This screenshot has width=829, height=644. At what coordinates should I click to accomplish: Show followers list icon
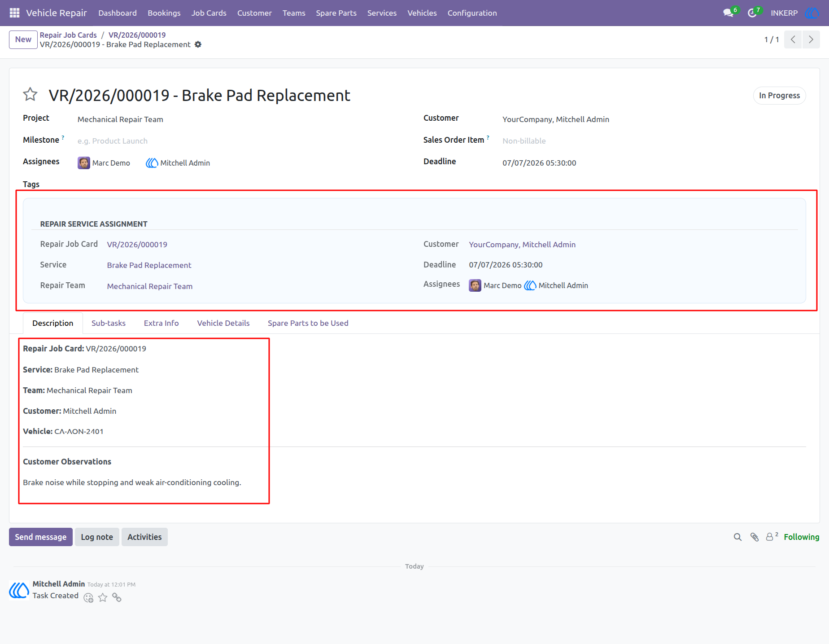[772, 537]
